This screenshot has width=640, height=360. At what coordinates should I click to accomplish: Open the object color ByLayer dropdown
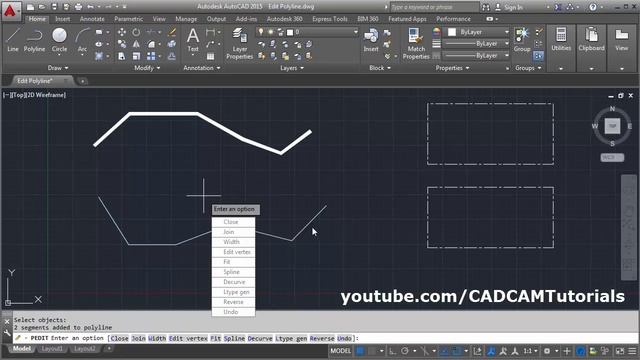[x=507, y=32]
